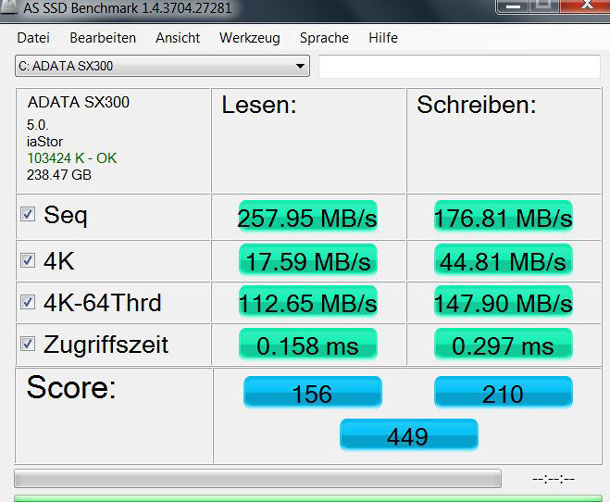This screenshot has height=502, width=610.
Task: Click the Seq write result 176.81 MB/s
Action: [x=503, y=217]
